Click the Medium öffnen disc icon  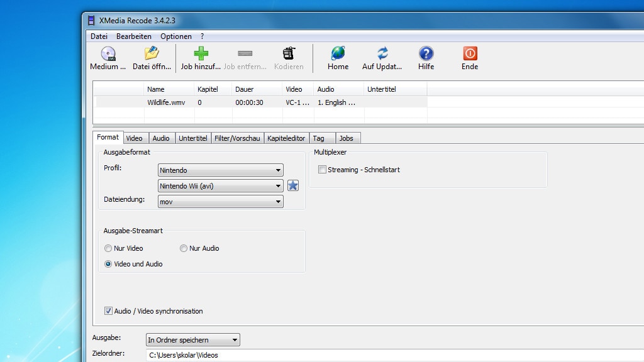108,54
